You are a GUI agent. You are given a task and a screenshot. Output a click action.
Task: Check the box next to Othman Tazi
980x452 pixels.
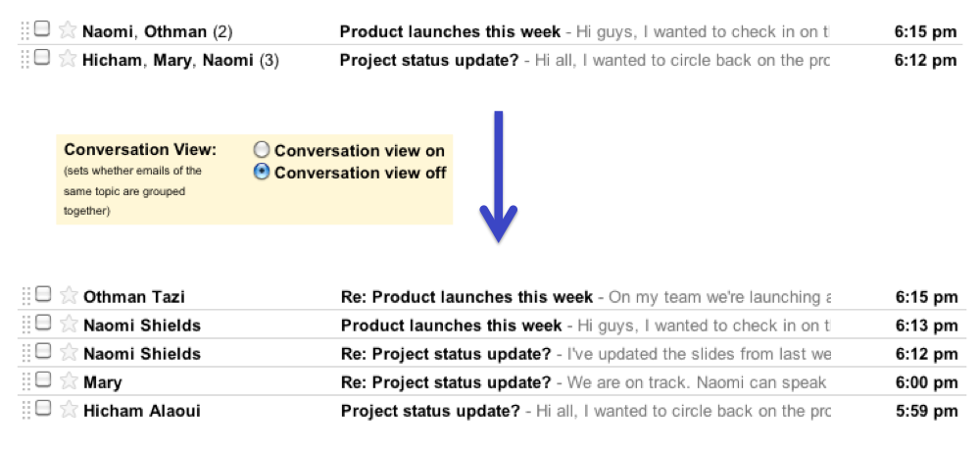(42, 293)
